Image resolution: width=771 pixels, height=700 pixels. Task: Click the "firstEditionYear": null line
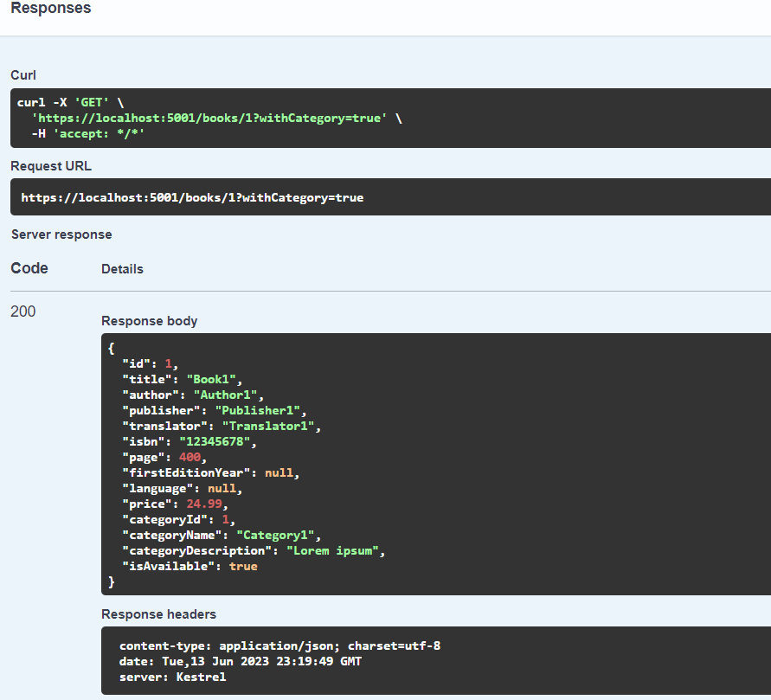click(x=210, y=473)
